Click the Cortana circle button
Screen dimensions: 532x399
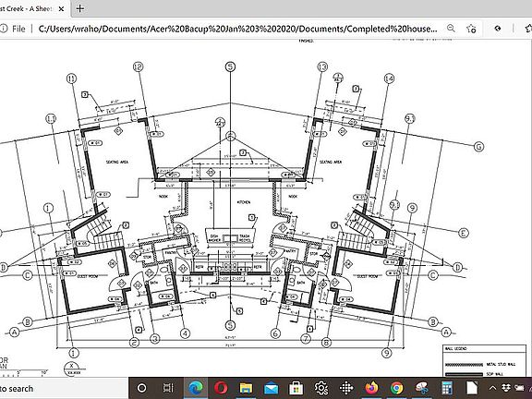pyautogui.click(x=141, y=388)
